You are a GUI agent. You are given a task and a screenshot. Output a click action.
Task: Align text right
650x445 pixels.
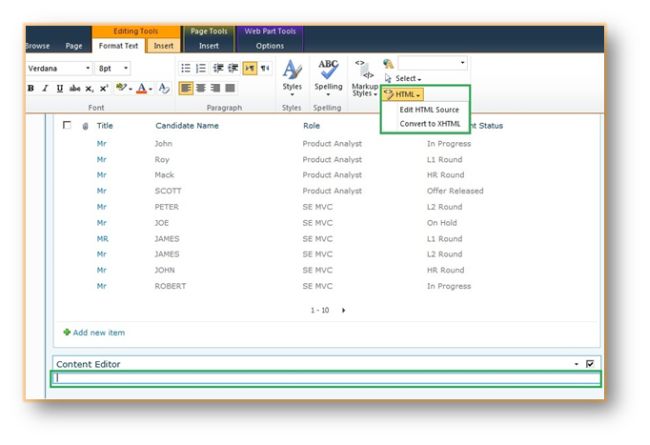click(x=215, y=88)
